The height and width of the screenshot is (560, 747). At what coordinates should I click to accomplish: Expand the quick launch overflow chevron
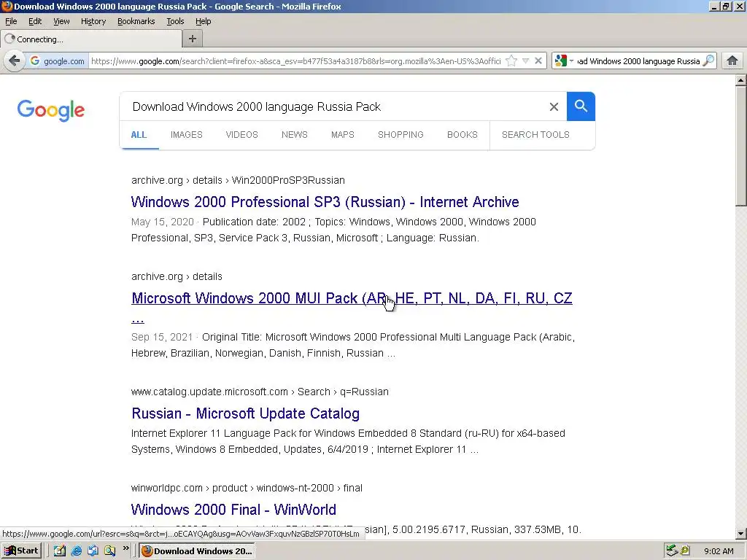click(x=125, y=548)
